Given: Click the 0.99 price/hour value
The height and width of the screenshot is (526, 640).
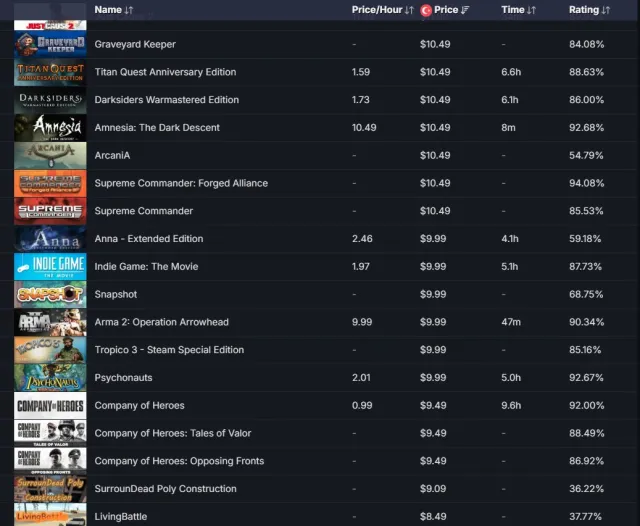Looking at the screenshot, I should pos(362,405).
